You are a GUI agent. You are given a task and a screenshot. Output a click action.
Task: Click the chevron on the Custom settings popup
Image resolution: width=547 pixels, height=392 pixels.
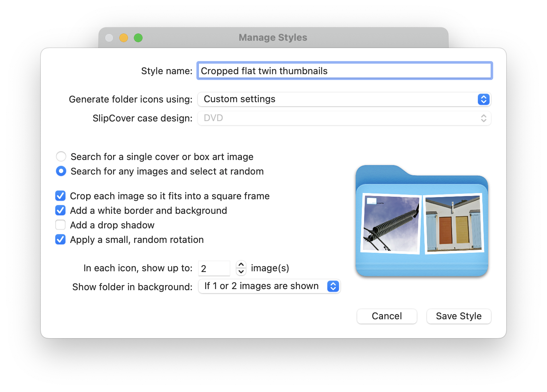[483, 99]
